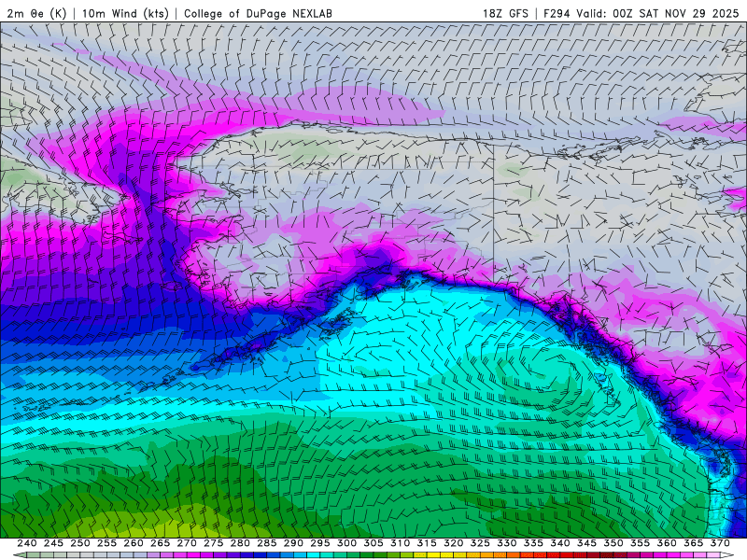Click the 365 value on the color scale
The height and width of the screenshot is (560, 747).
coord(694,543)
